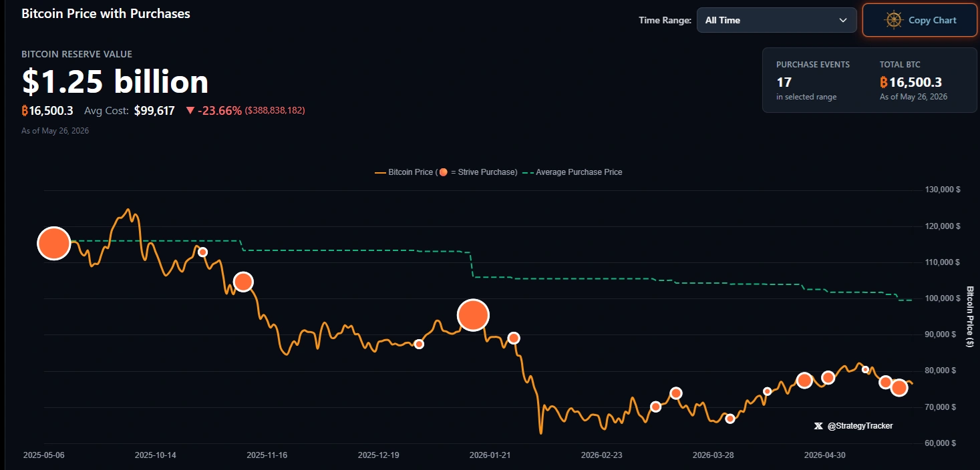Click the purchase events count 17

coord(784,83)
